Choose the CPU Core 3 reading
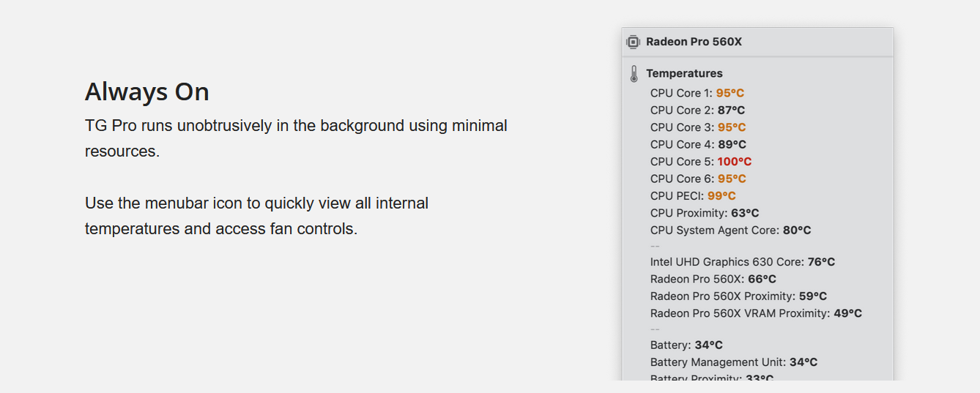Screen dimensions: 980x393 click(698, 127)
